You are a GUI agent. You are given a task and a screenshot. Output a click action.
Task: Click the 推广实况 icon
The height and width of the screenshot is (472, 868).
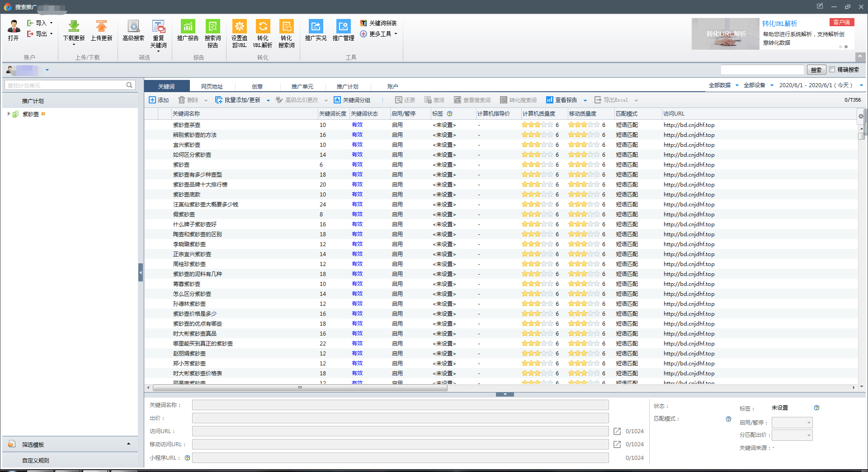(316, 27)
